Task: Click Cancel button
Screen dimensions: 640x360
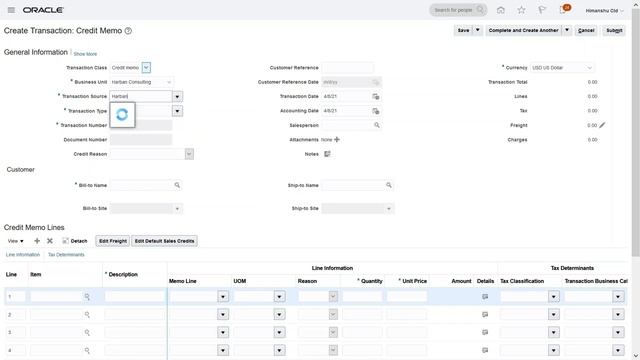Action: point(586,30)
